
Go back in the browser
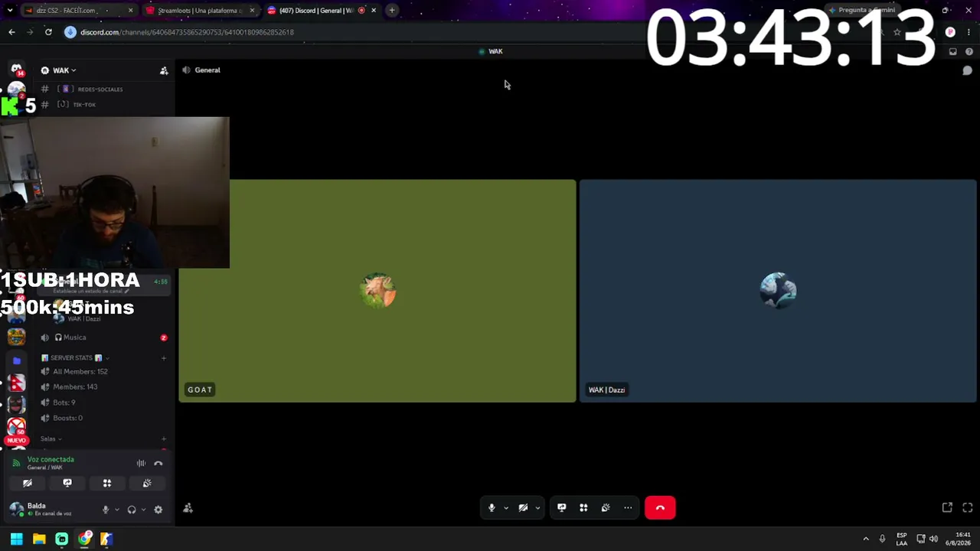point(11,32)
